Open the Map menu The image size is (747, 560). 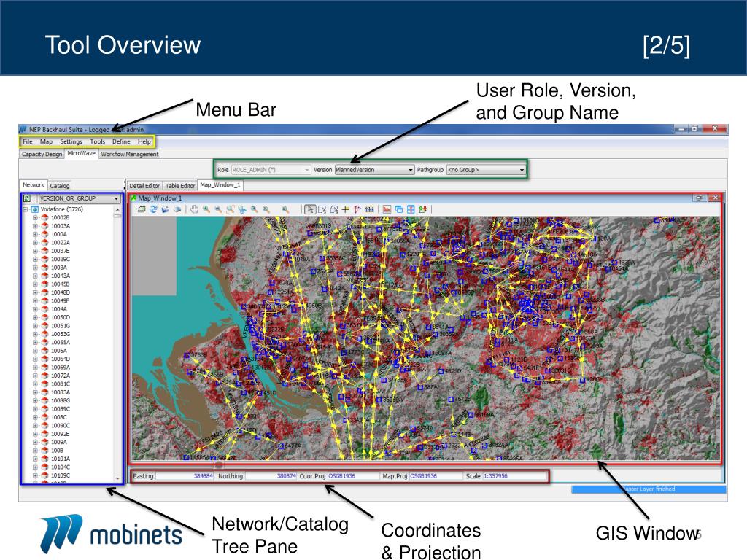tap(46, 141)
